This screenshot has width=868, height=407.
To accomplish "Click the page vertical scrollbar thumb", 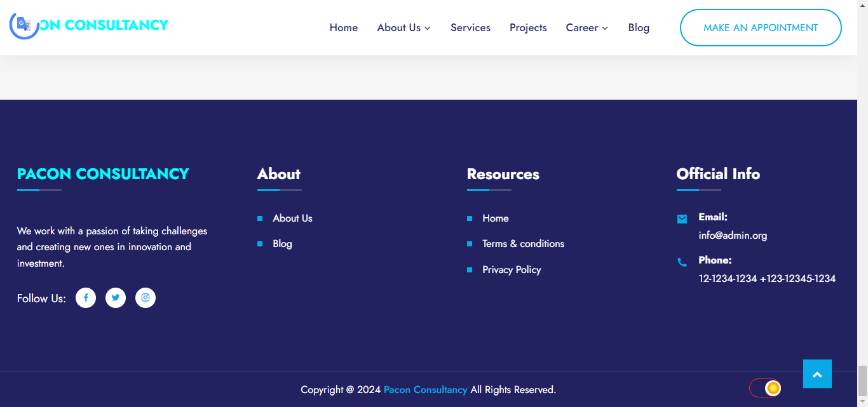I will coord(862,381).
